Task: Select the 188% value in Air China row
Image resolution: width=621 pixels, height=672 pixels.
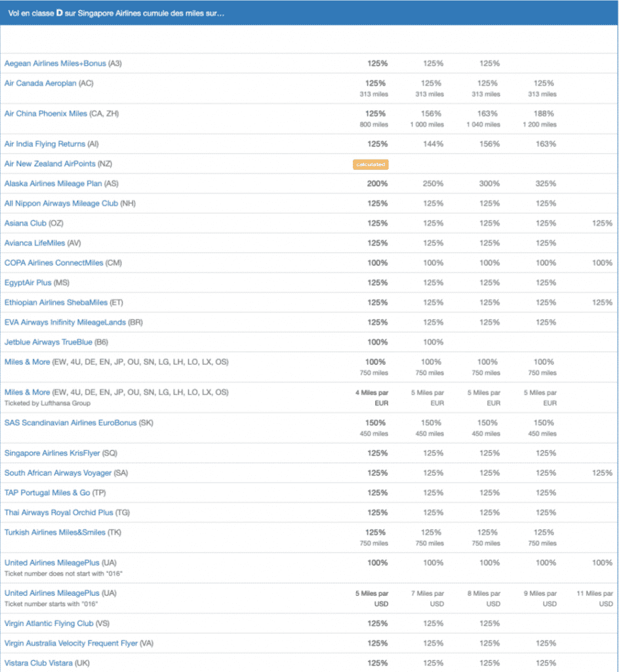Action: pos(544,114)
